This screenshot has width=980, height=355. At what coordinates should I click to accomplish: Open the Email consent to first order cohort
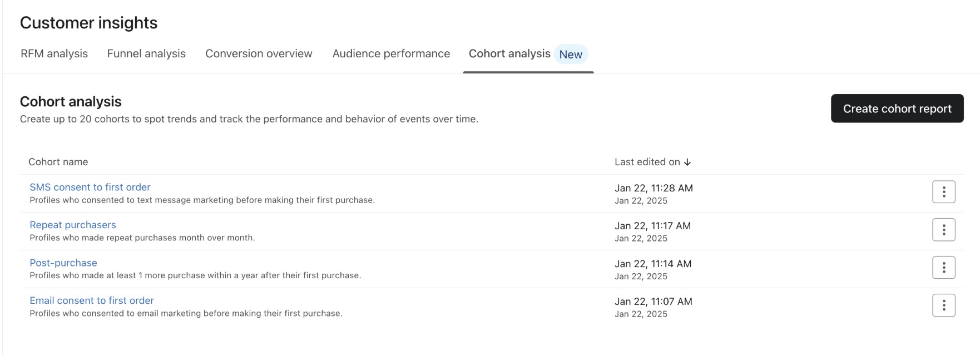click(x=92, y=300)
